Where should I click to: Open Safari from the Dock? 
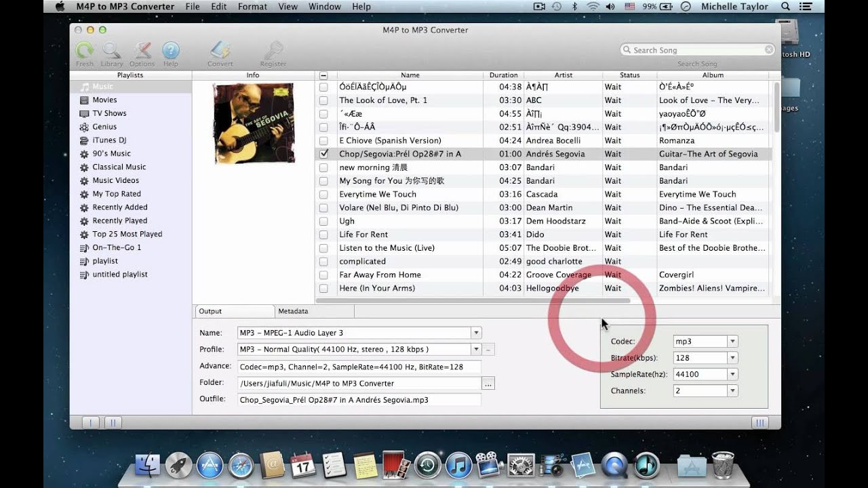coord(241,466)
